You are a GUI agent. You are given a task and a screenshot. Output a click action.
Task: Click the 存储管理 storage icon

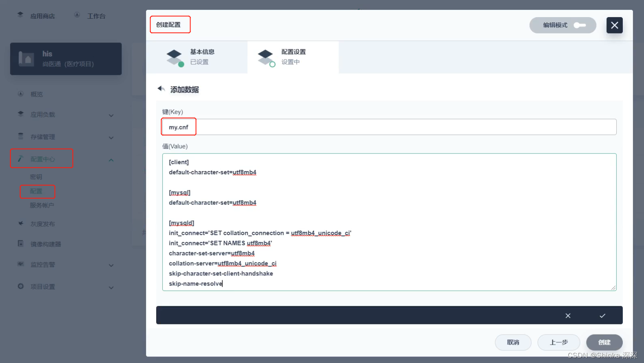click(x=20, y=136)
